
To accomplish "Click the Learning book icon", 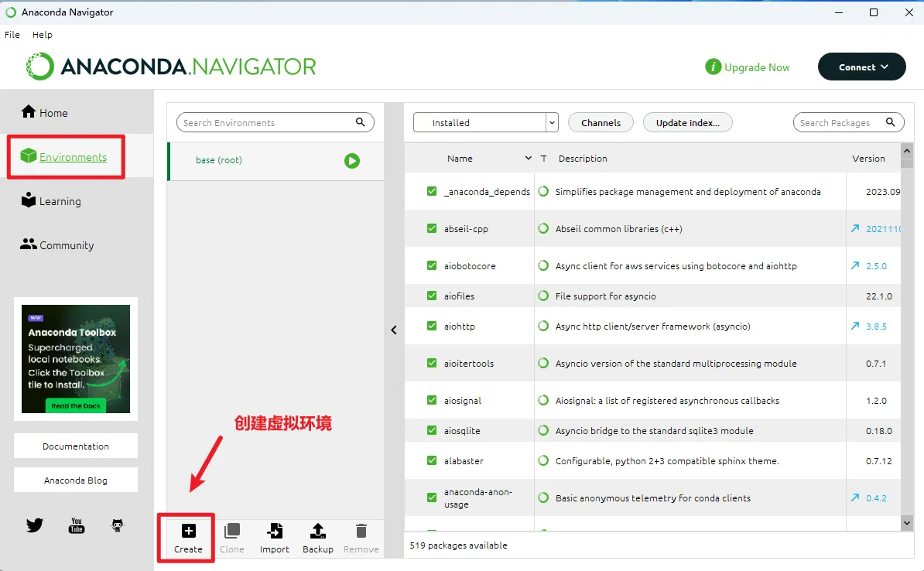I will 29,200.
